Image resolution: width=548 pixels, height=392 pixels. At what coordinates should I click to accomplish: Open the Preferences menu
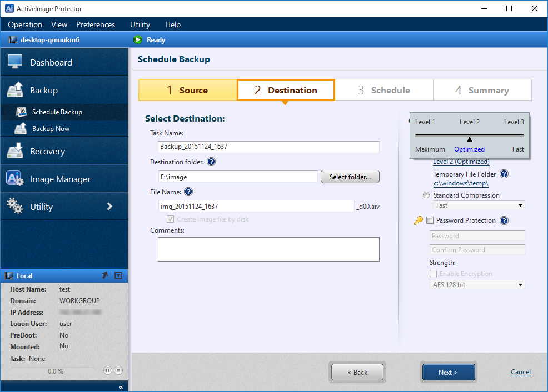click(96, 24)
